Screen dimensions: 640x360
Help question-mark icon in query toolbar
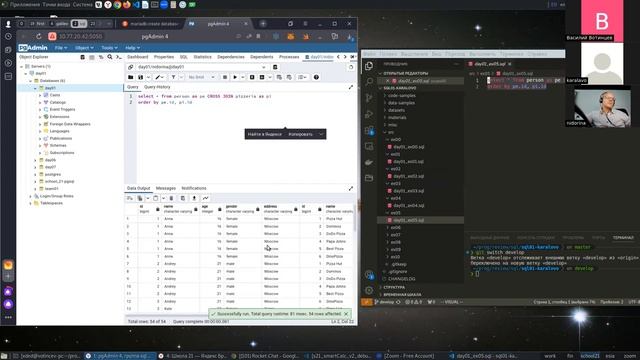point(316,77)
